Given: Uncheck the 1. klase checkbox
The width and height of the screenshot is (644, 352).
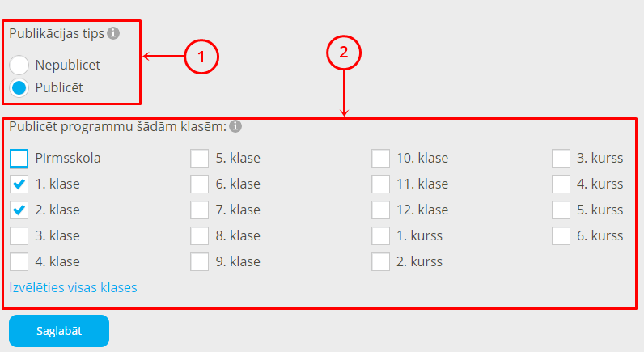Looking at the screenshot, I should pos(19,184).
